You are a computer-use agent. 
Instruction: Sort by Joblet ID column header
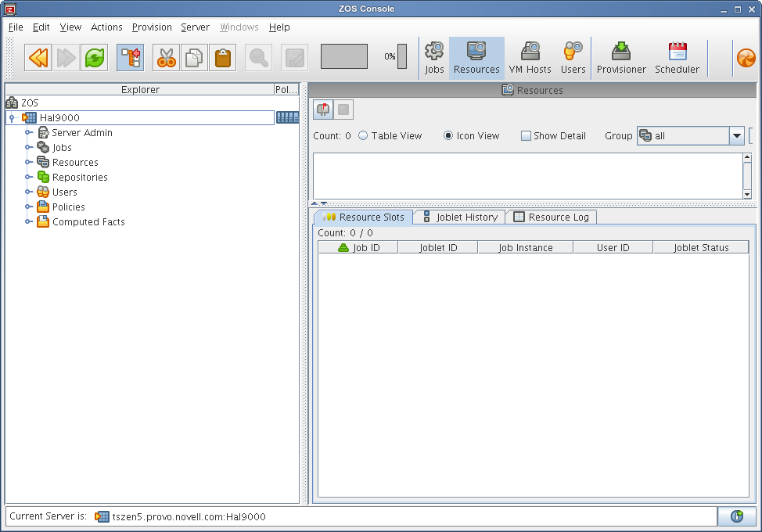click(x=438, y=248)
